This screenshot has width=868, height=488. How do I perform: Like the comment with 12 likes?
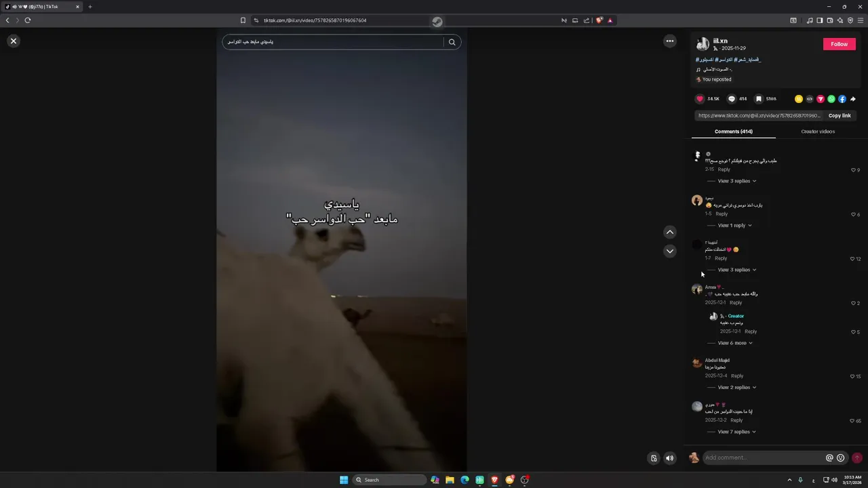852,259
